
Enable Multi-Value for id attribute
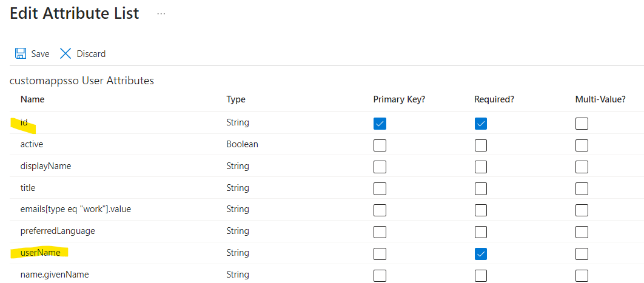click(x=582, y=123)
